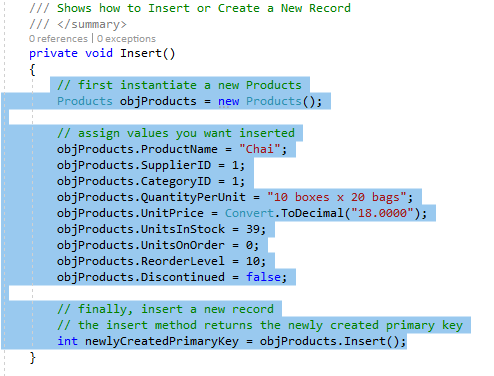Click the 'newlyCreatedPrimaryKey' variable name
Viewport: 494px width, 376px height.
coord(162,341)
